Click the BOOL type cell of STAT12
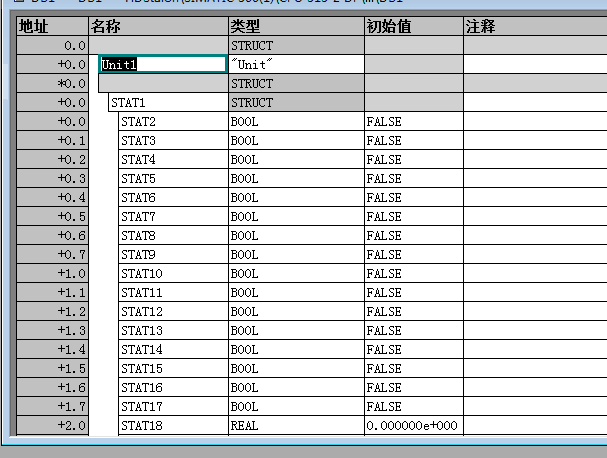The height and width of the screenshot is (458, 607). (x=297, y=311)
